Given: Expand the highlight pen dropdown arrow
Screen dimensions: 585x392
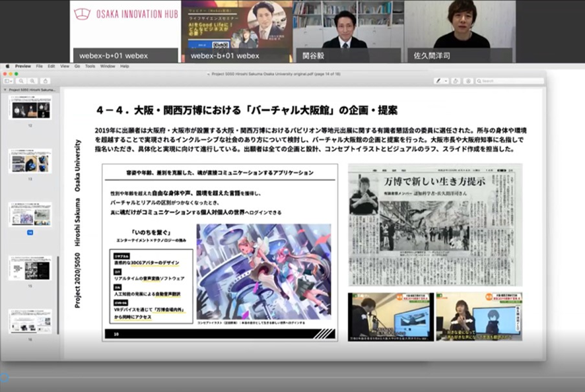Looking at the screenshot, I should coord(446,81).
